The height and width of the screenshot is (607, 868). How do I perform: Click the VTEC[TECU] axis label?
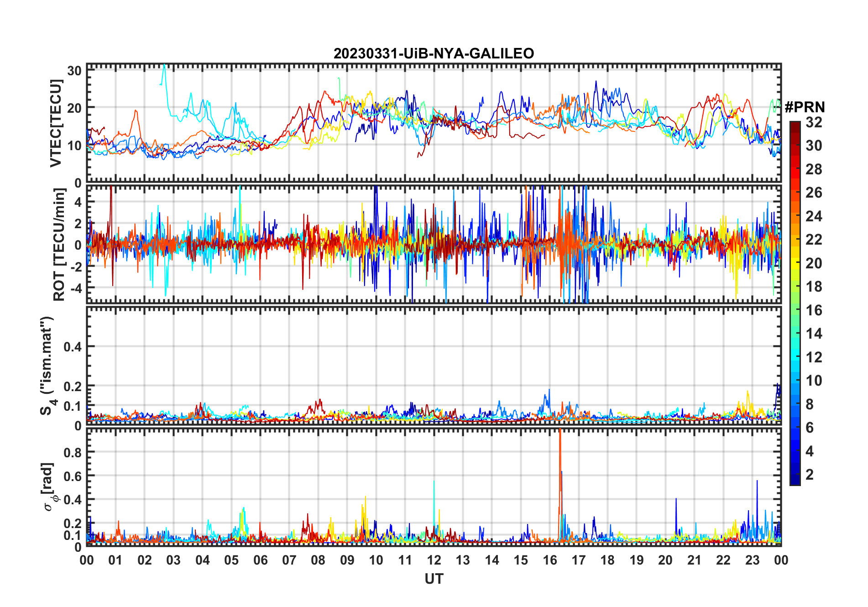[x=56, y=123]
